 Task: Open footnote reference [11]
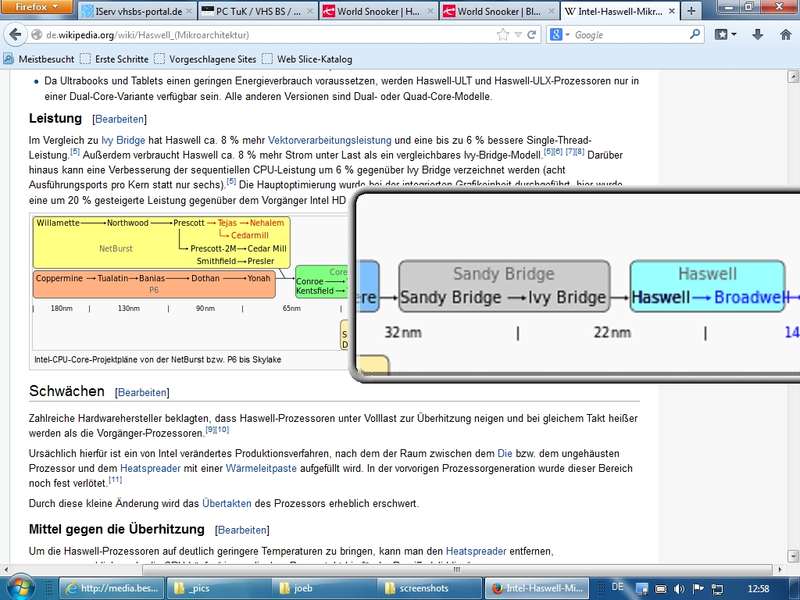coord(115,480)
